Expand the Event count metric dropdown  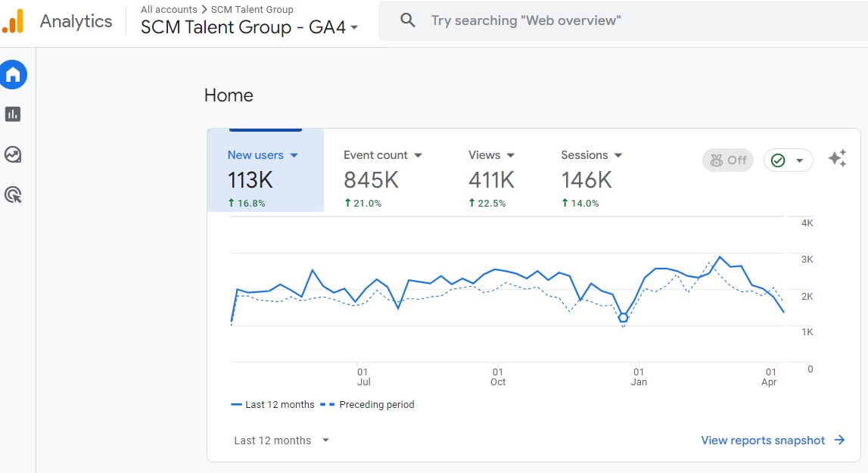click(x=418, y=156)
